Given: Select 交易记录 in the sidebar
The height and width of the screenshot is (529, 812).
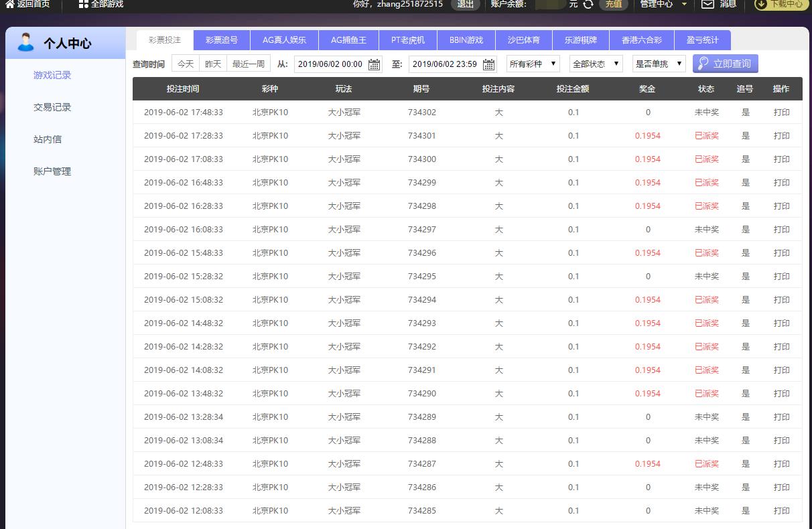Looking at the screenshot, I should tap(52, 107).
